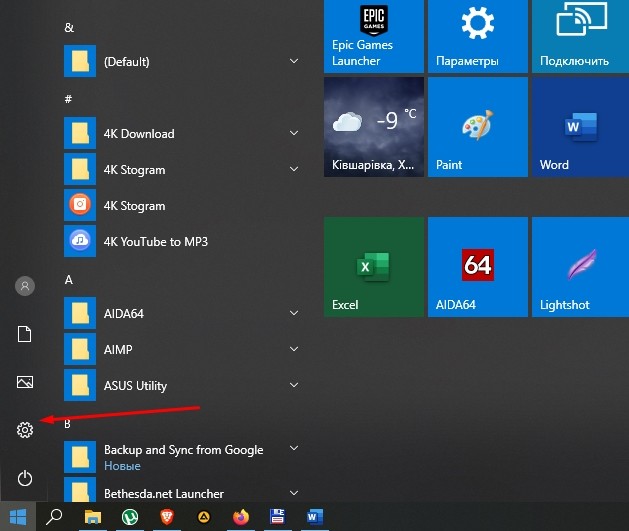Expand the AIMP folder chevron
The height and width of the screenshot is (531, 629).
coord(294,349)
